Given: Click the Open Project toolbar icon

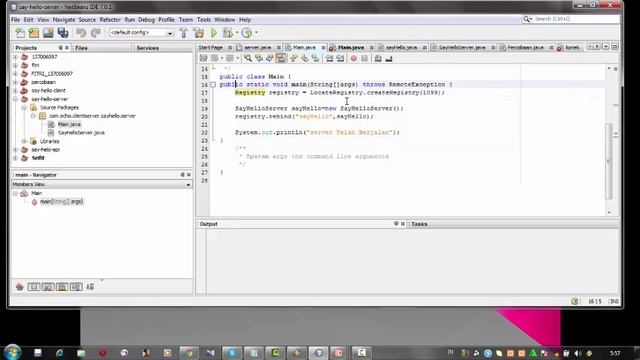Looking at the screenshot, I should (x=48, y=33).
